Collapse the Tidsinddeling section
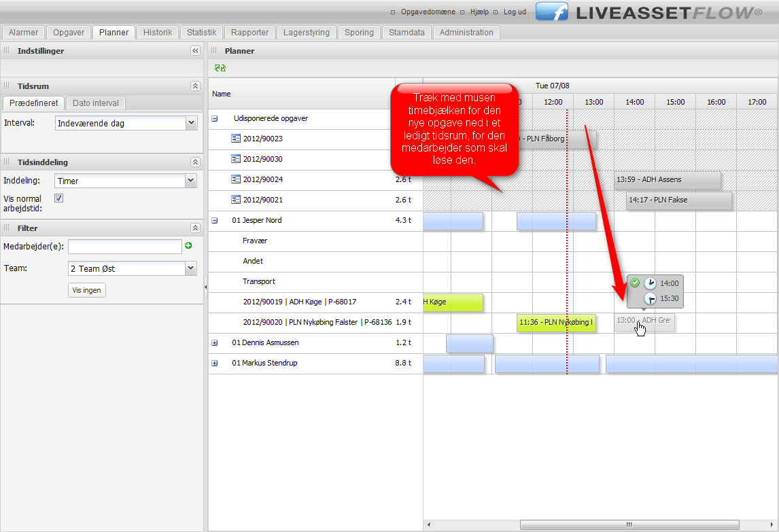 (x=195, y=162)
